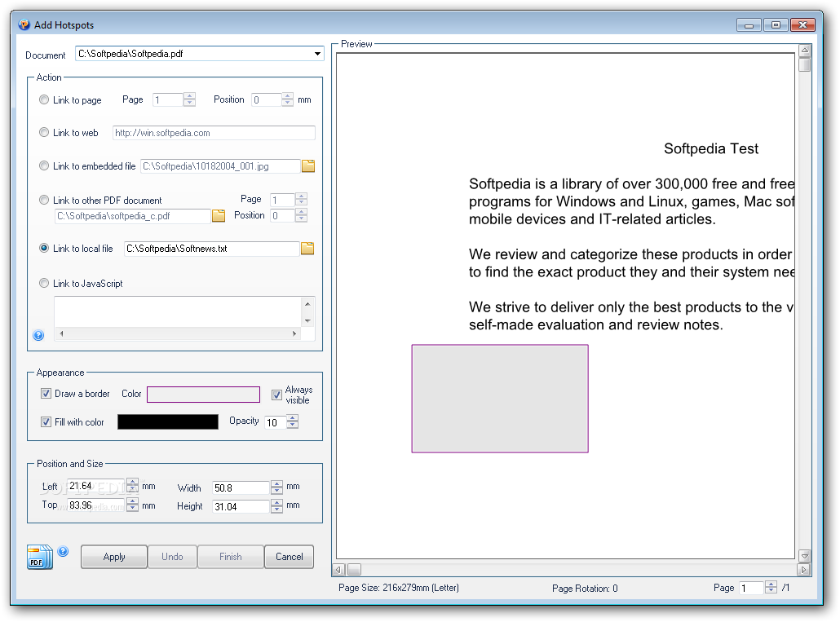Browse for embedded file using folder icon
The width and height of the screenshot is (840, 622).
point(308,166)
